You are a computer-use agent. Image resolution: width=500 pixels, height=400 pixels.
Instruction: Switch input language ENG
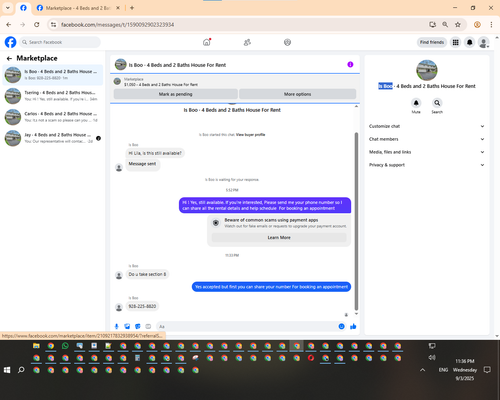coord(443,370)
